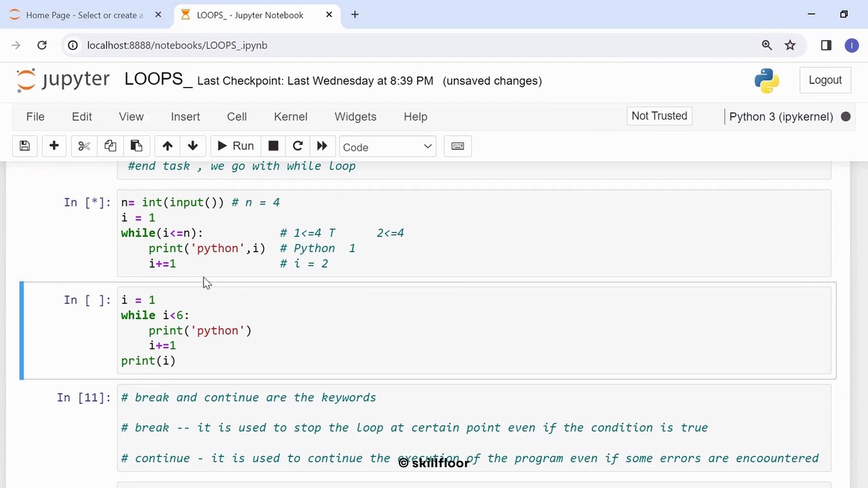Close the Home Page browser tab
Image resolution: width=868 pixels, height=488 pixels.
(158, 15)
